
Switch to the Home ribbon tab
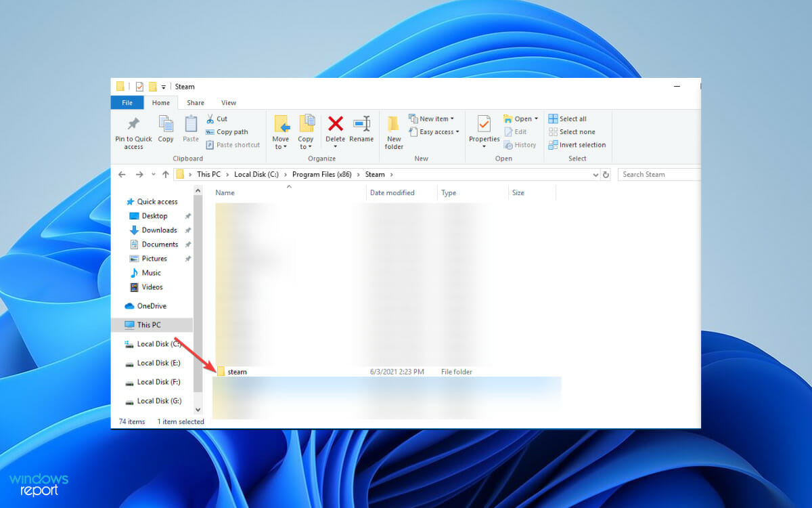(161, 102)
